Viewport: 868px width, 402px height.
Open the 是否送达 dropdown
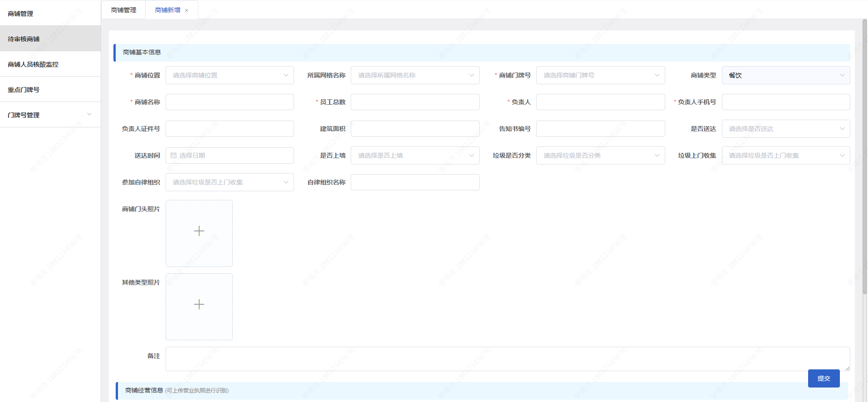(786, 129)
